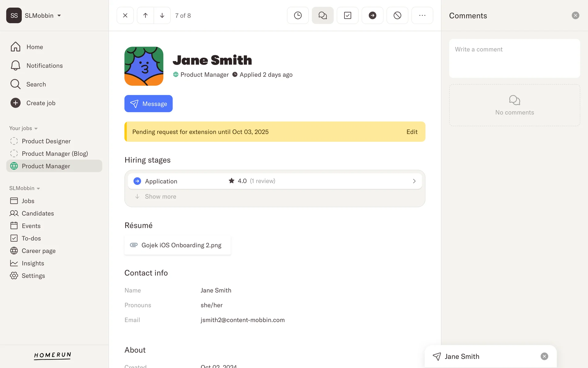Screen dimensions: 588x368
Task: Collapse the Your jobs section
Action: [24, 128]
